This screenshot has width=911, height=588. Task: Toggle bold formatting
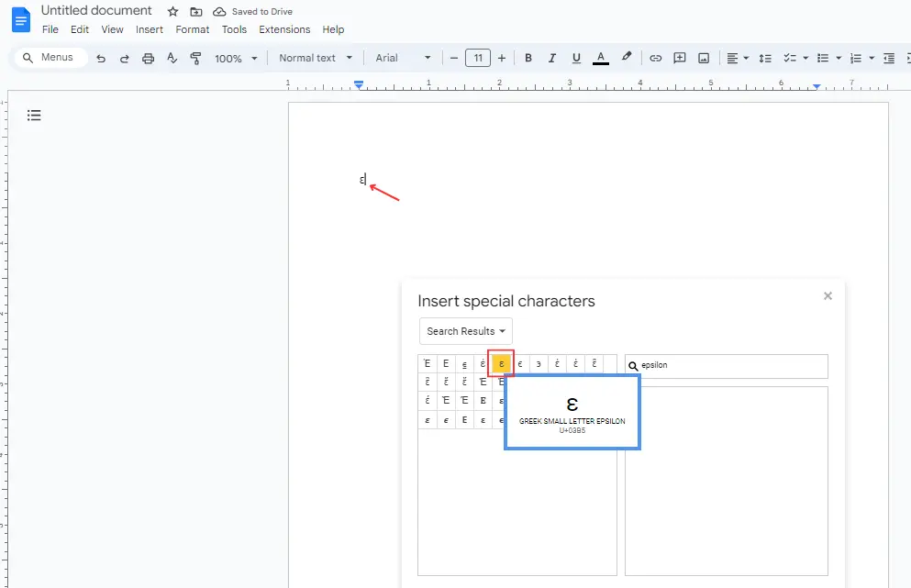point(528,58)
